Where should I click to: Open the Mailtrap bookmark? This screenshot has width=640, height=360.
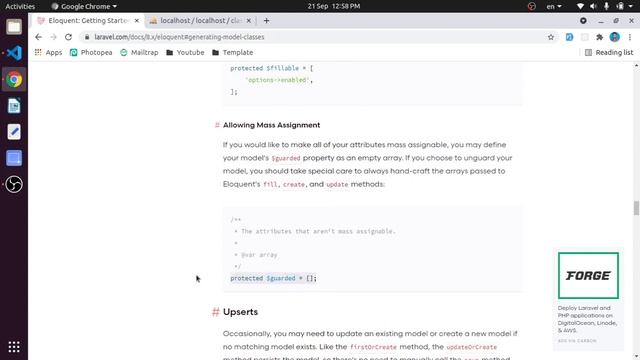(x=139, y=52)
